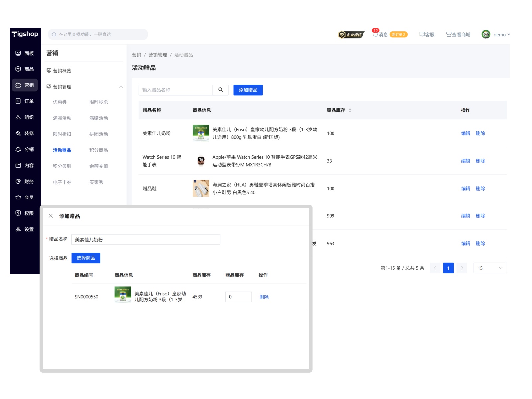
Task: Select the Coupons menu item
Action: (60, 102)
